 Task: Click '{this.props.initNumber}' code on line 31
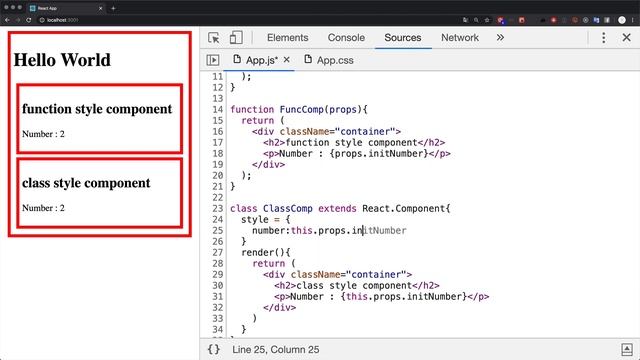[404, 297]
